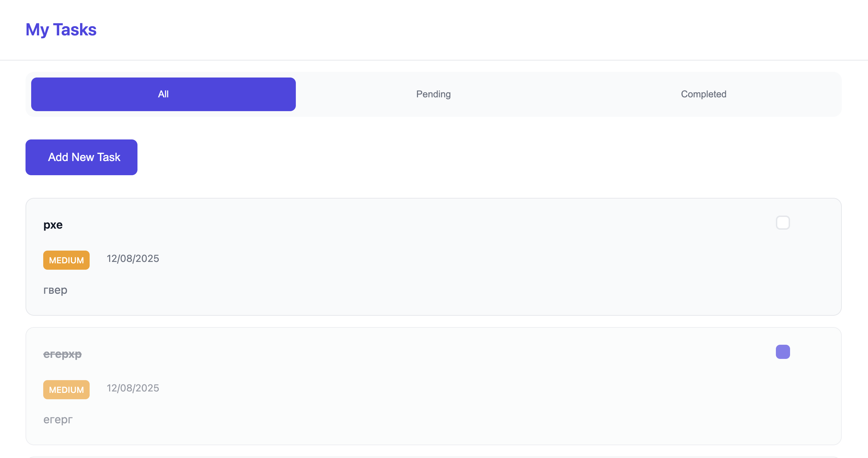Switch to the Pending filter tab
Viewport: 868px width, 458px height.
pyautogui.click(x=433, y=94)
